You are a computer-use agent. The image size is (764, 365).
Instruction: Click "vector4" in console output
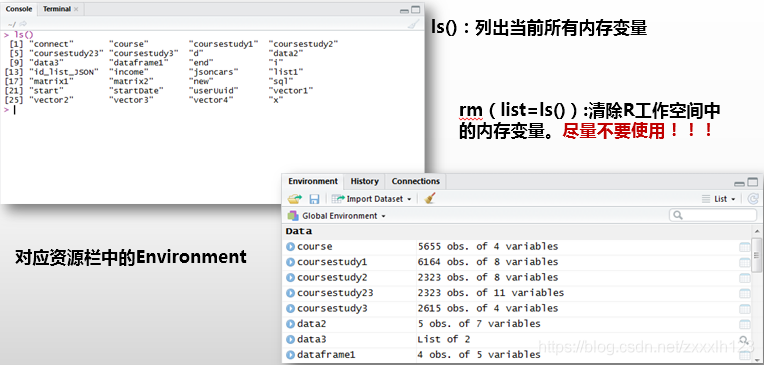(210, 99)
